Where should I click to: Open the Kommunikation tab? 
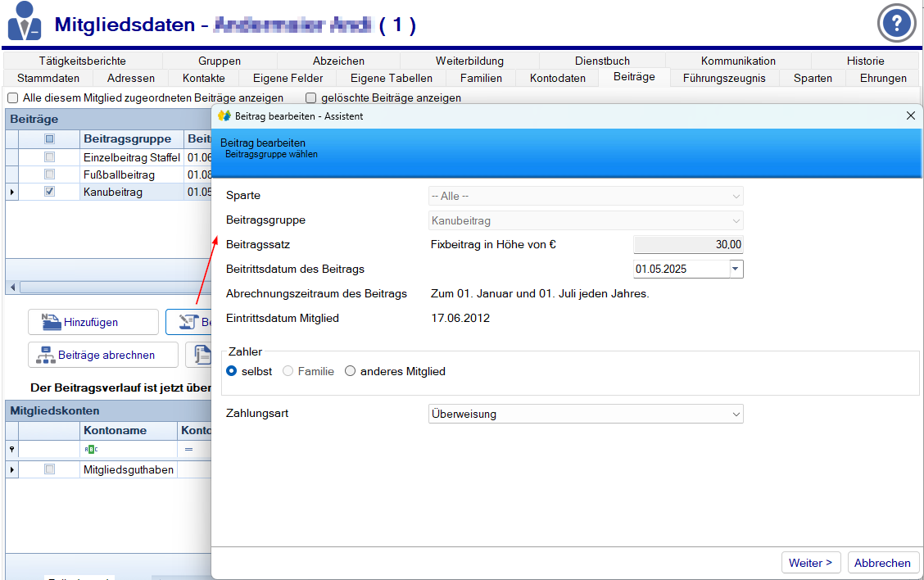coord(738,60)
